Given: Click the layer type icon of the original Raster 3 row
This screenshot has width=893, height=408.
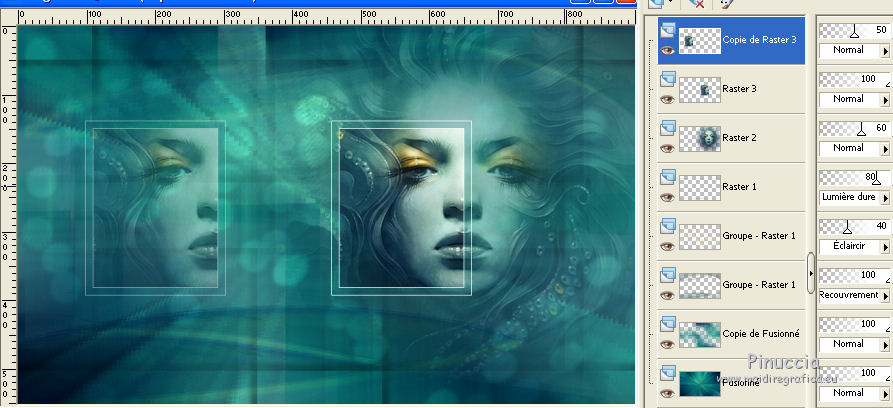Looking at the screenshot, I should coord(668,79).
